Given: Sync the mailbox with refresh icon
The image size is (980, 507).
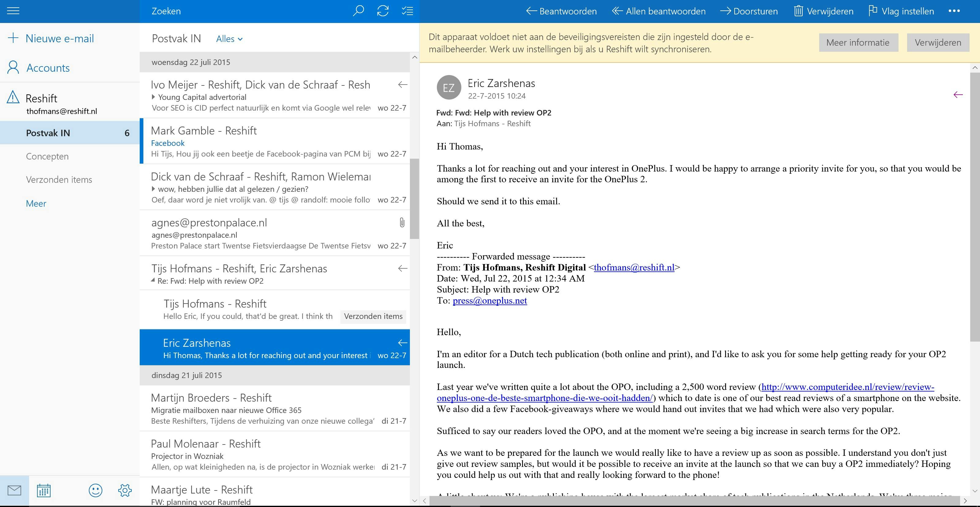Looking at the screenshot, I should [x=383, y=11].
